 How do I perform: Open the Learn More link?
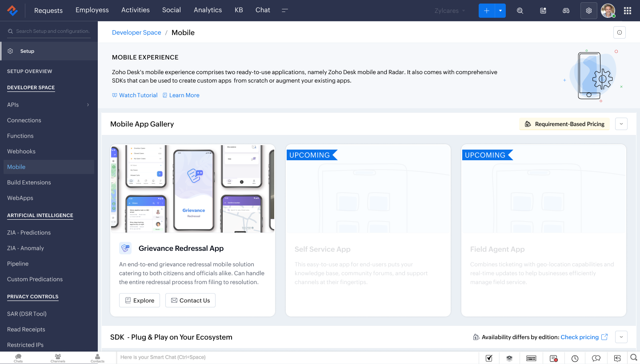[181, 95]
